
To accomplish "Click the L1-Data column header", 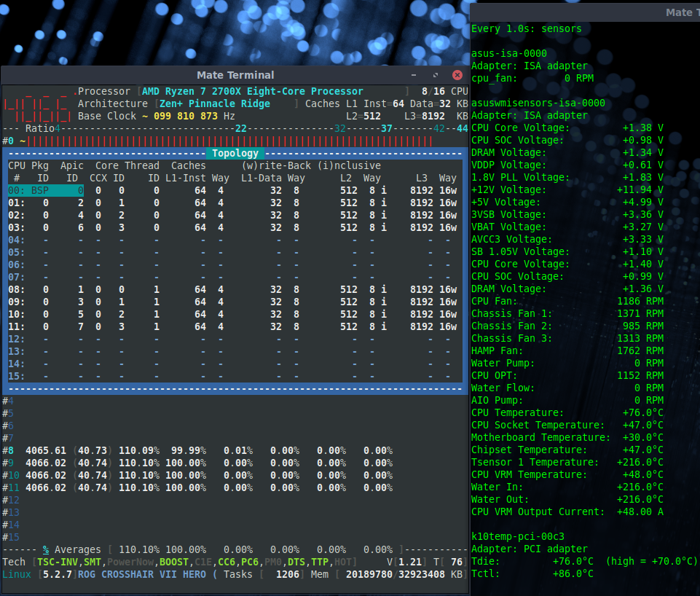I will click(261, 178).
